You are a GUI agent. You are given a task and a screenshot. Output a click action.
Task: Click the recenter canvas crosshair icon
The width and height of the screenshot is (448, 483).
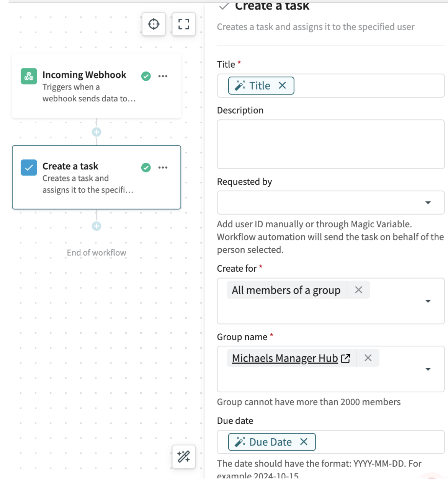(154, 24)
